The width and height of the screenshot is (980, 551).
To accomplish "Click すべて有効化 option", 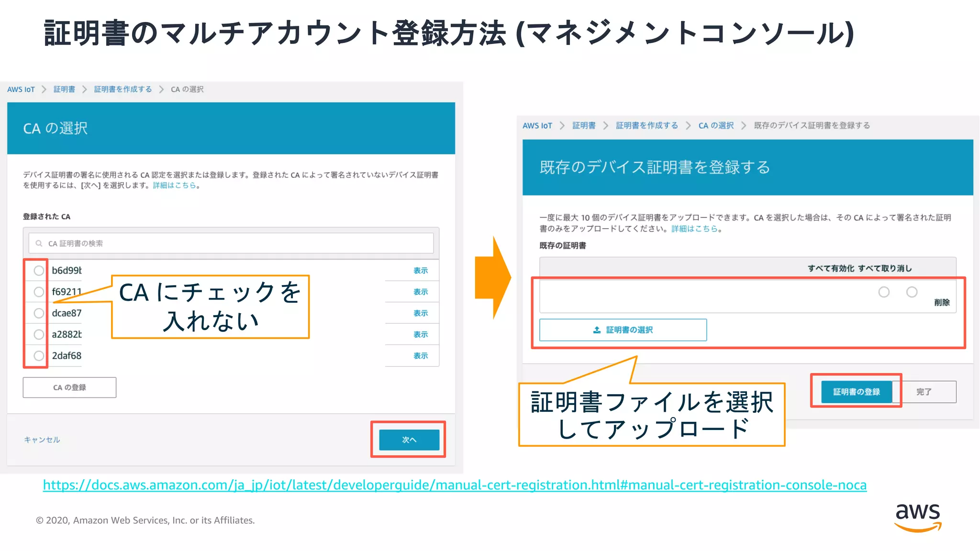I will pos(831,268).
